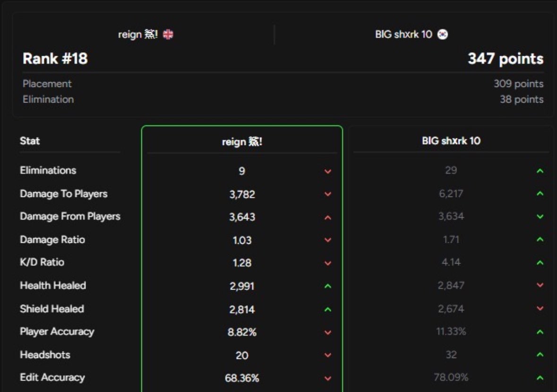Screen dimensions: 557x392
Task: Click BIG shxrk 10's green arrow for Player Accuracy
Action: coord(540,332)
